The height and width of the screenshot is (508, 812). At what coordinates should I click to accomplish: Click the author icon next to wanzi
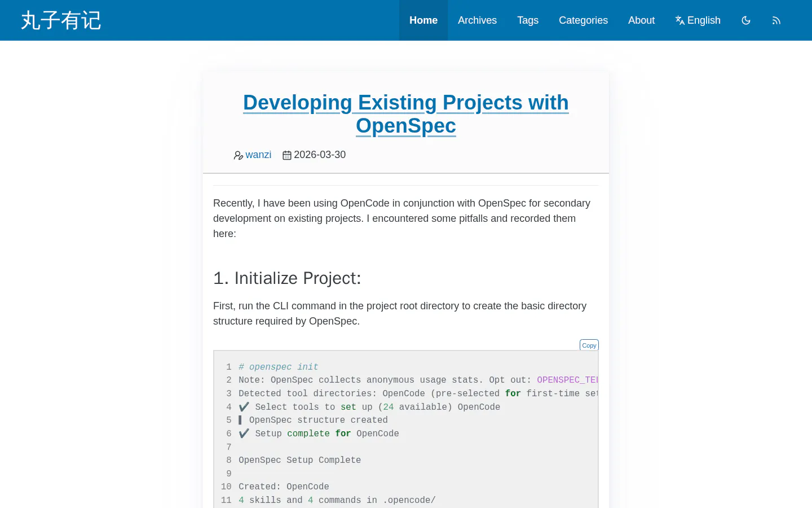coord(239,155)
